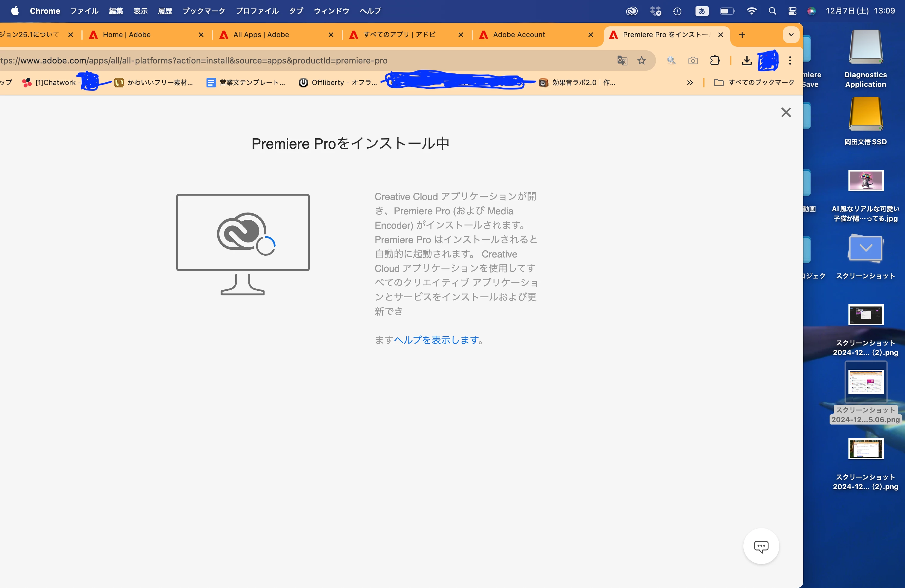
Task: Click Creative Cloud icon in menu bar
Action: pos(631,11)
